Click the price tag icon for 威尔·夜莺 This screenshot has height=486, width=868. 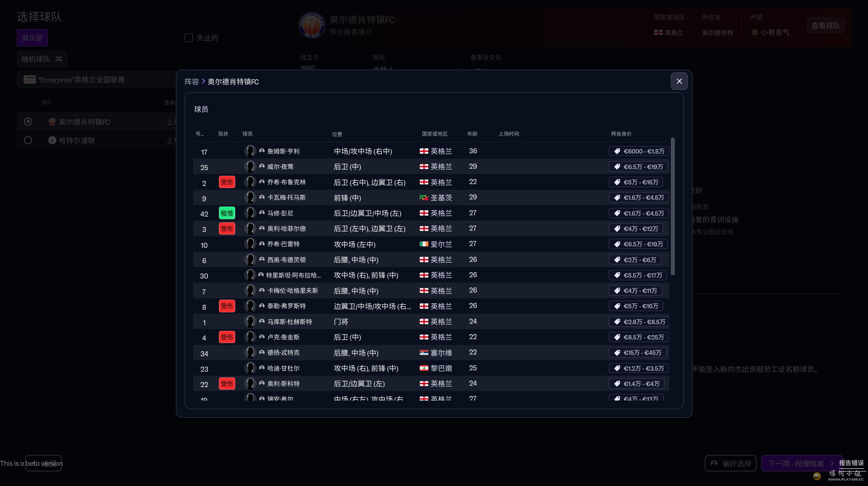tap(617, 167)
